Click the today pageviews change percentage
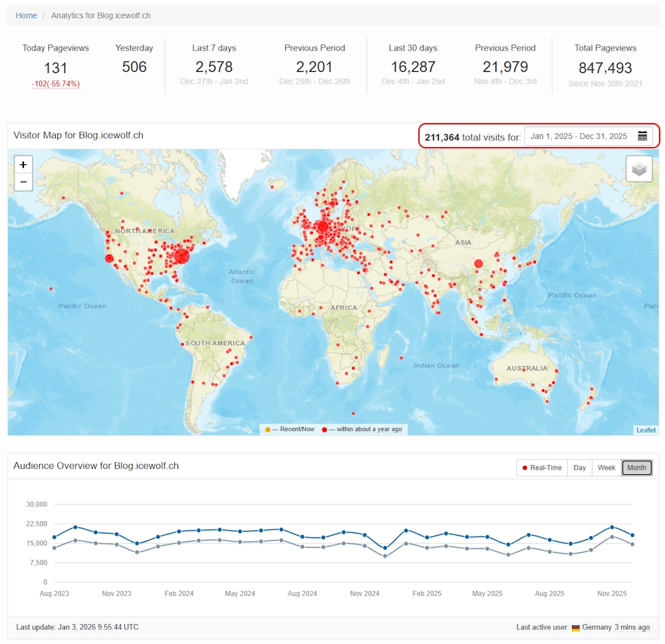665x644 pixels. (56, 84)
